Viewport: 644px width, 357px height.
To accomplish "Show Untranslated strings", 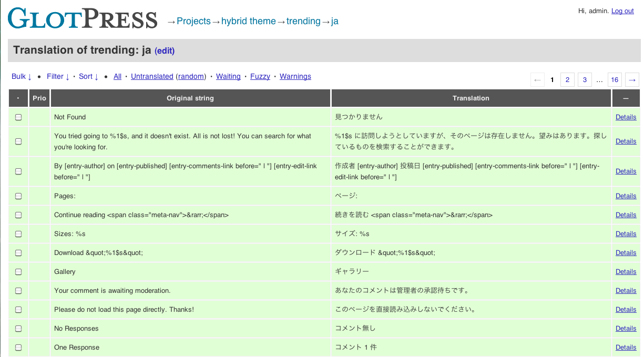I will click(152, 76).
